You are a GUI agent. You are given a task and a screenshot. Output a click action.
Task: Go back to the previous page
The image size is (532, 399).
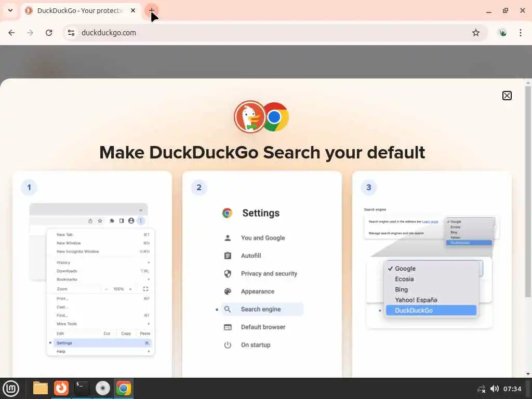point(11,33)
